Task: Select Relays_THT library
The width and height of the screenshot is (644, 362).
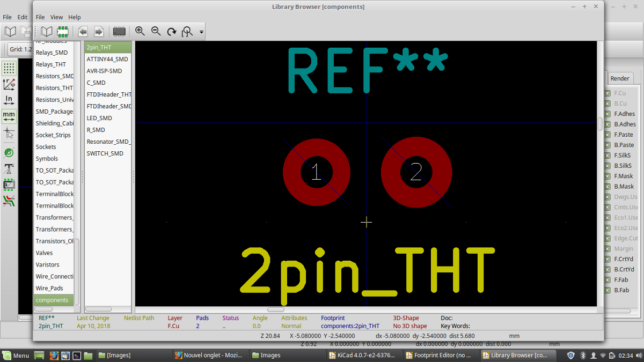Action: [x=54, y=64]
